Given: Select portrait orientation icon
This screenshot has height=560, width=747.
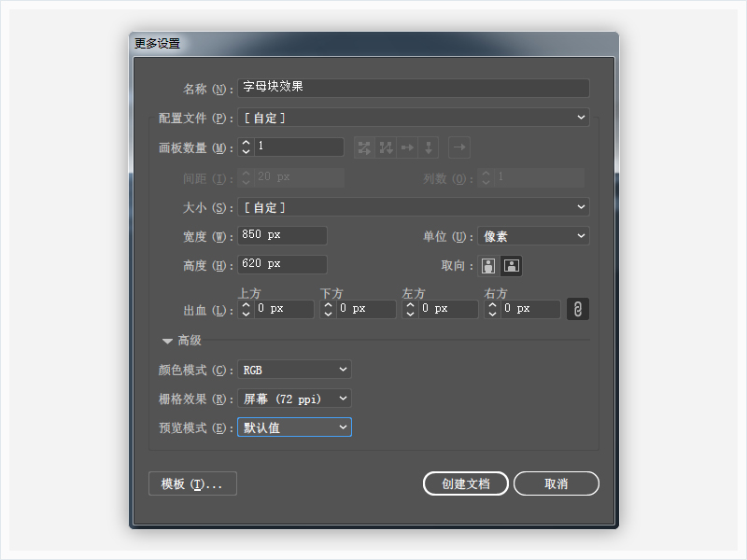Looking at the screenshot, I should pos(488,266).
